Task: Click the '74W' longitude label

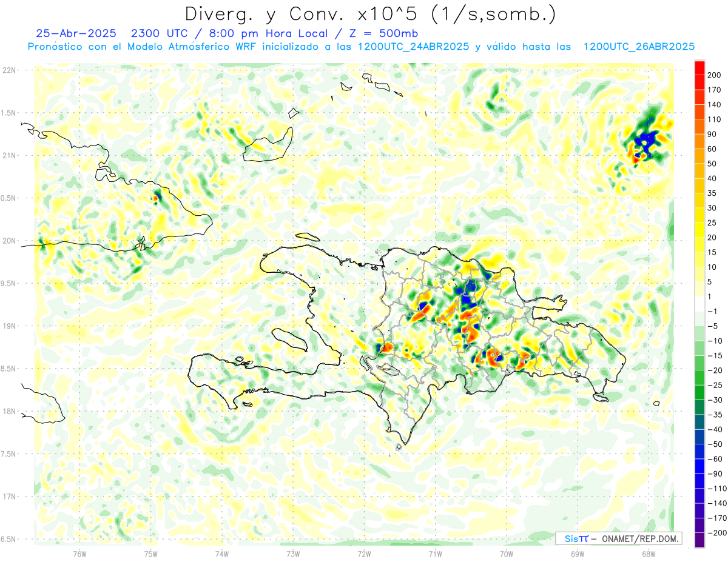Action: [x=222, y=554]
